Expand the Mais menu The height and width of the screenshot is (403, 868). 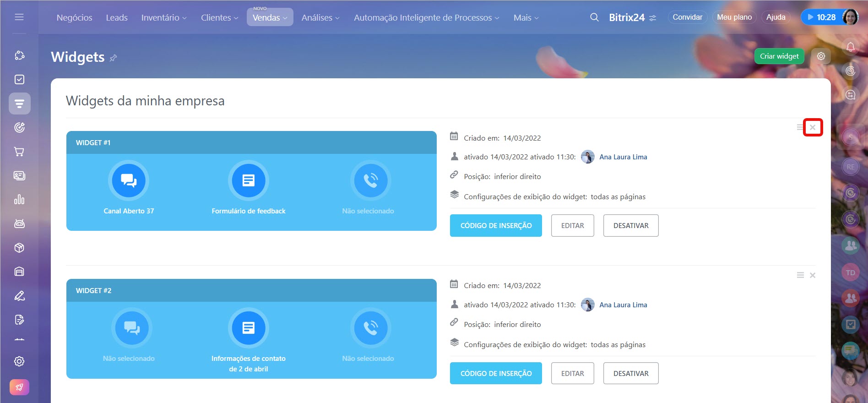coord(526,18)
